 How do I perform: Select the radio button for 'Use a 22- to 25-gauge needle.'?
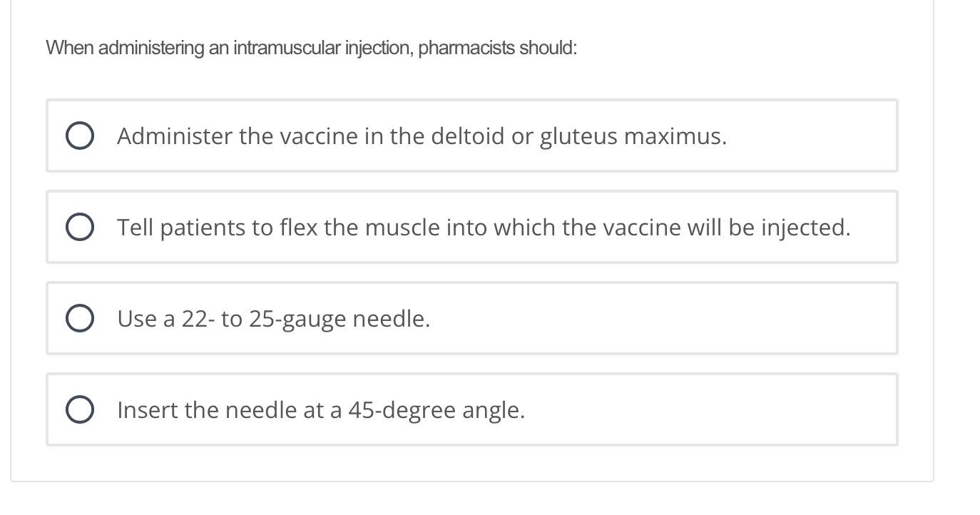pos(80,318)
